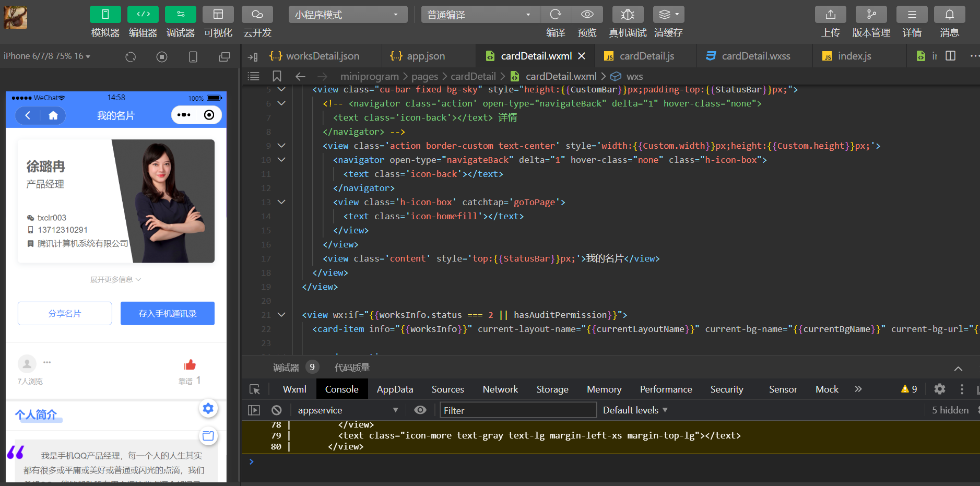Tap the three-dots capsule menu
The width and height of the screenshot is (980, 486).
click(184, 115)
